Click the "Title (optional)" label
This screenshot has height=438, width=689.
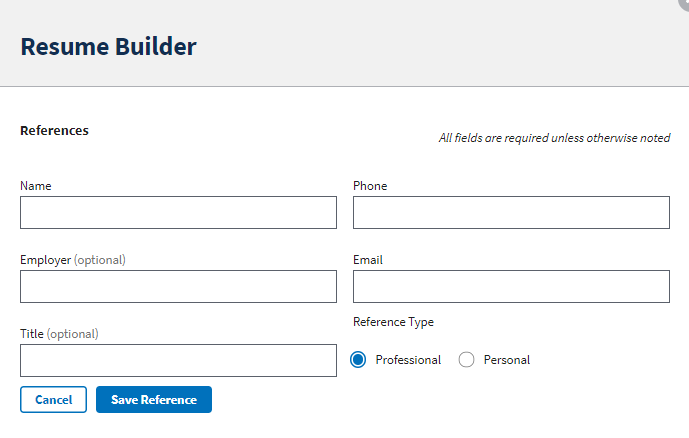tap(59, 334)
